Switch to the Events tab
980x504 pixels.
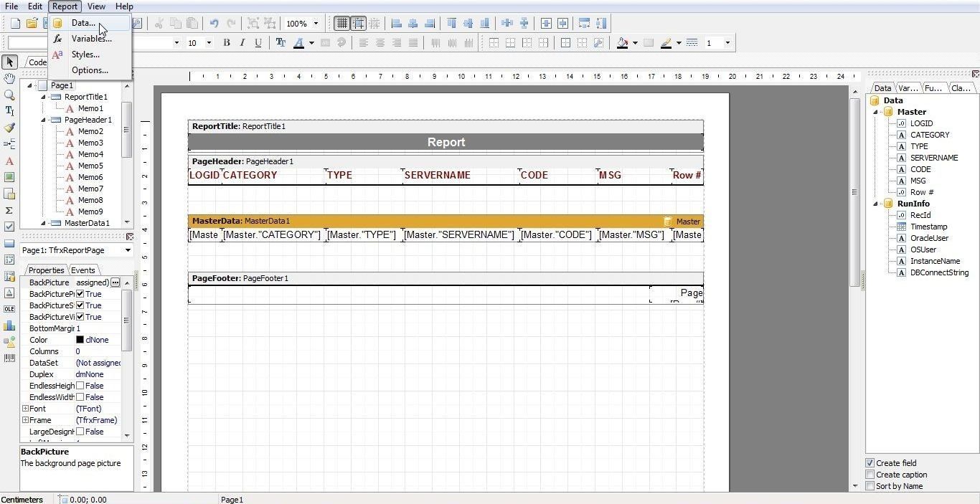click(x=83, y=270)
